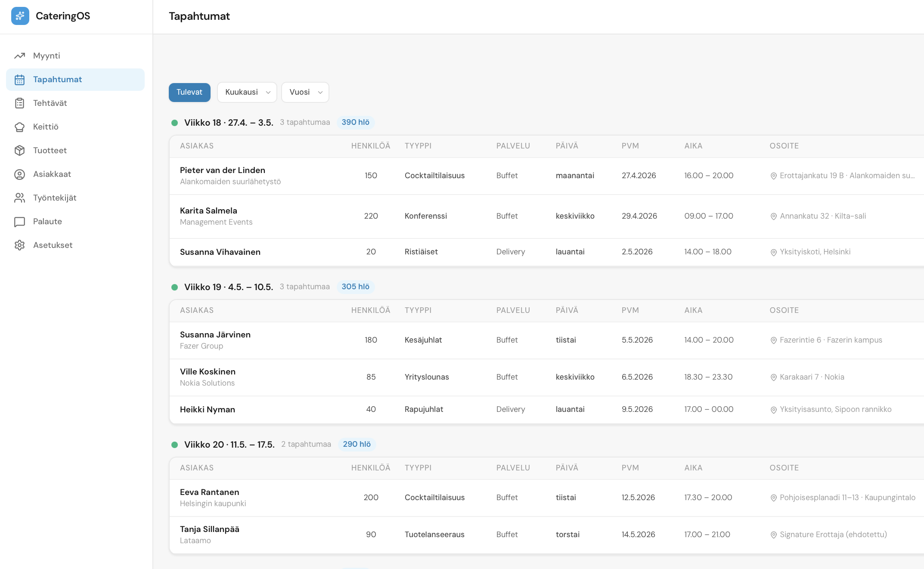
Task: Collapse the Viikko 19 week group
Action: tap(228, 287)
